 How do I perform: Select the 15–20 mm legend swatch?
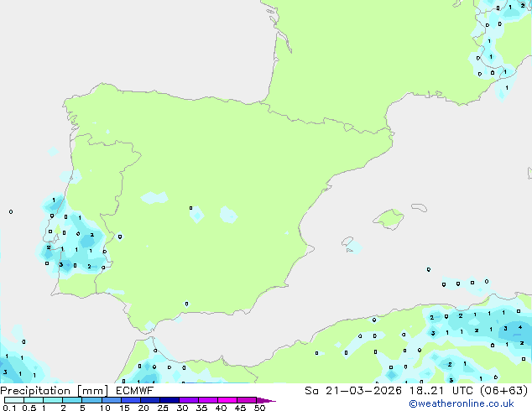131,400
